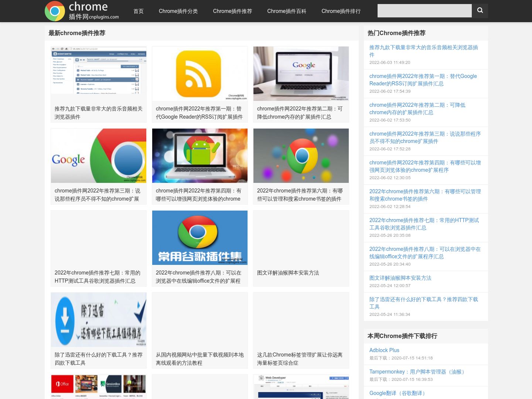The width and height of the screenshot is (532, 399).
Task: Open Tampermonkey:用户脚本管理器 ranking entry
Action: (x=418, y=372)
